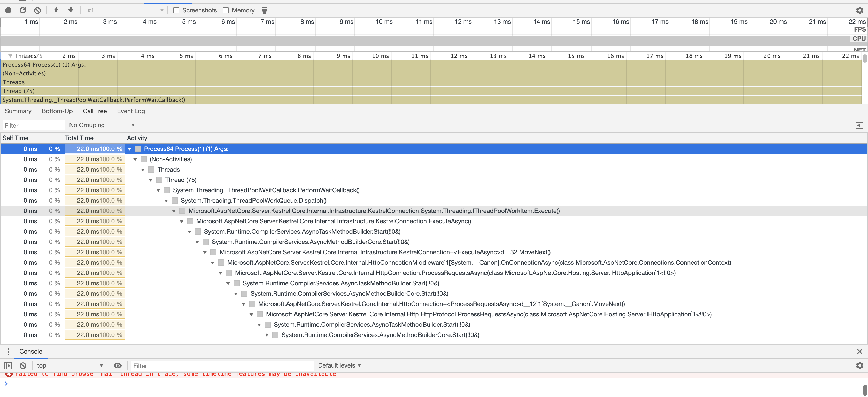
Task: Open the recording selector #1 dropdown
Action: point(125,10)
